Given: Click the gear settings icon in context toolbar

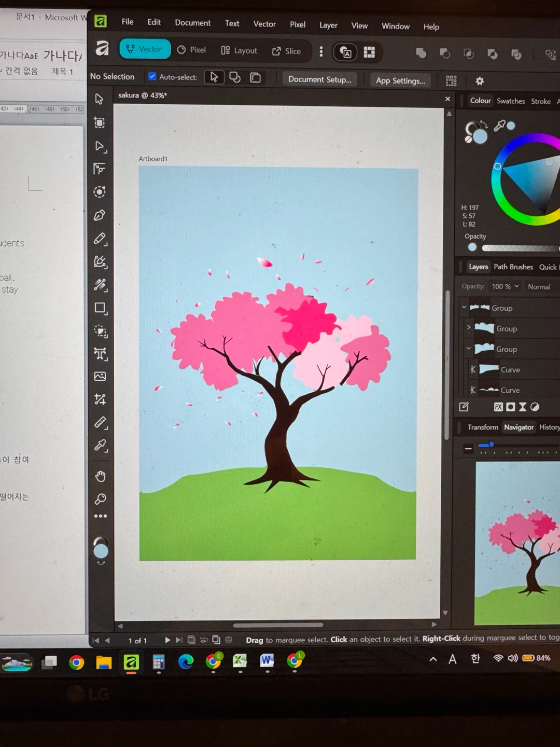Looking at the screenshot, I should tap(480, 81).
